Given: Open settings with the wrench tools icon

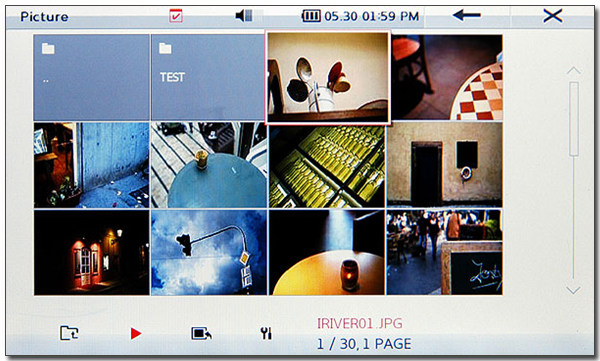Looking at the screenshot, I should coord(266,333).
